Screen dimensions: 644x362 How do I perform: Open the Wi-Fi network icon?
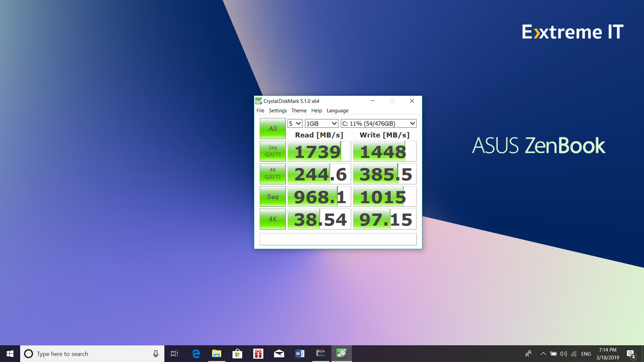574,354
